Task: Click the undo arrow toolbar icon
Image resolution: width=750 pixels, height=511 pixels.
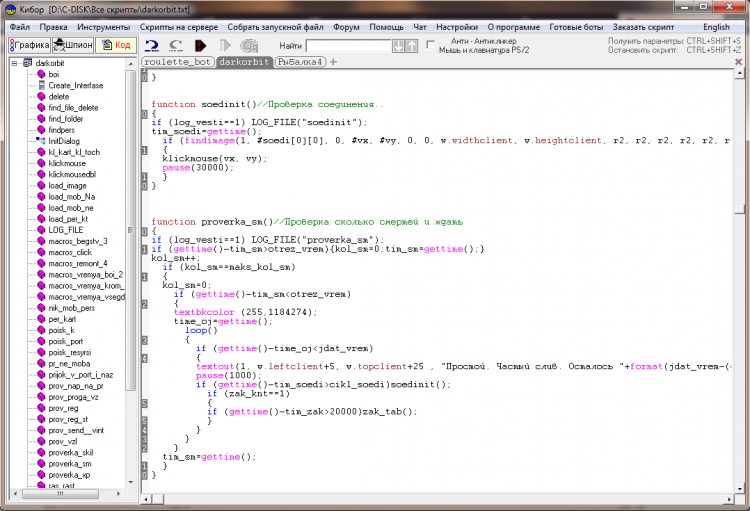Action: pos(151,46)
